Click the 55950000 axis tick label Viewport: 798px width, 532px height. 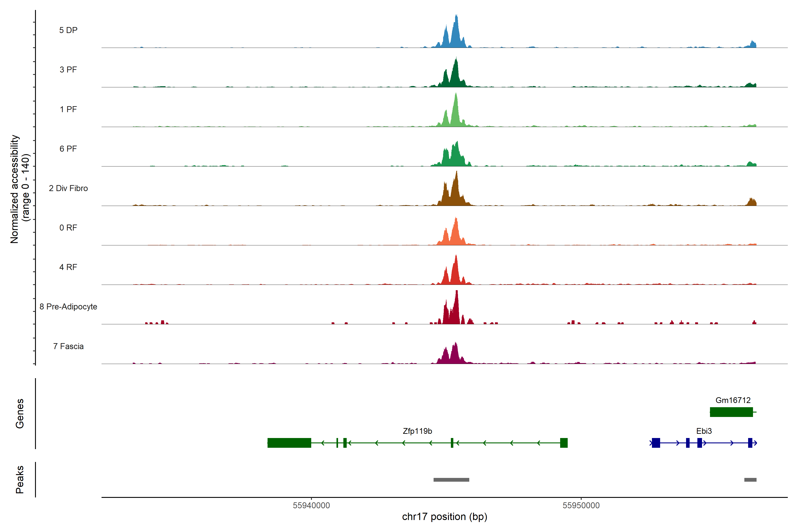coord(581,506)
